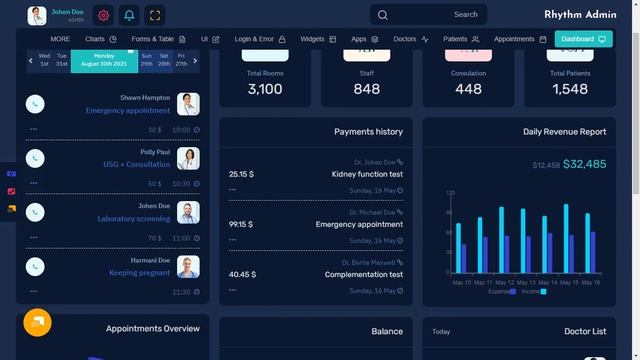Open the settings gear icon in header
640x360 pixels.
[x=103, y=16]
